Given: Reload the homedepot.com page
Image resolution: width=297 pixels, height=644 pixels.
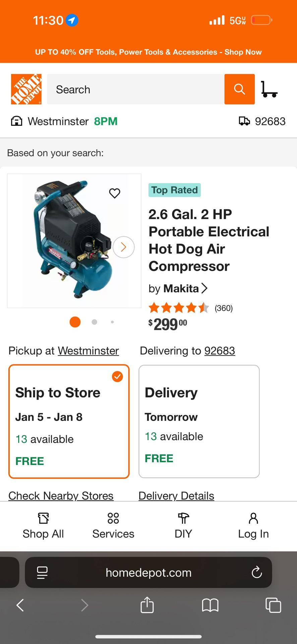Looking at the screenshot, I should click(x=257, y=572).
